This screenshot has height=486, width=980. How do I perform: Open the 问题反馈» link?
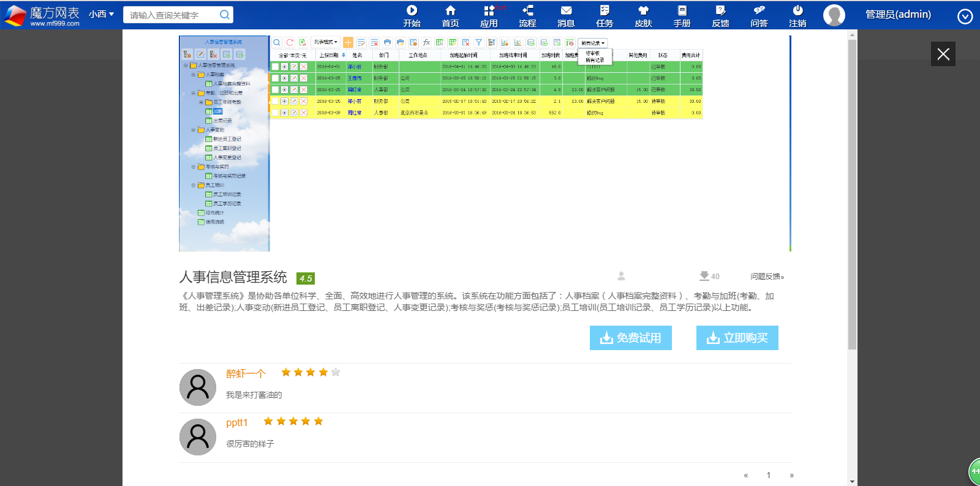pyautogui.click(x=767, y=277)
